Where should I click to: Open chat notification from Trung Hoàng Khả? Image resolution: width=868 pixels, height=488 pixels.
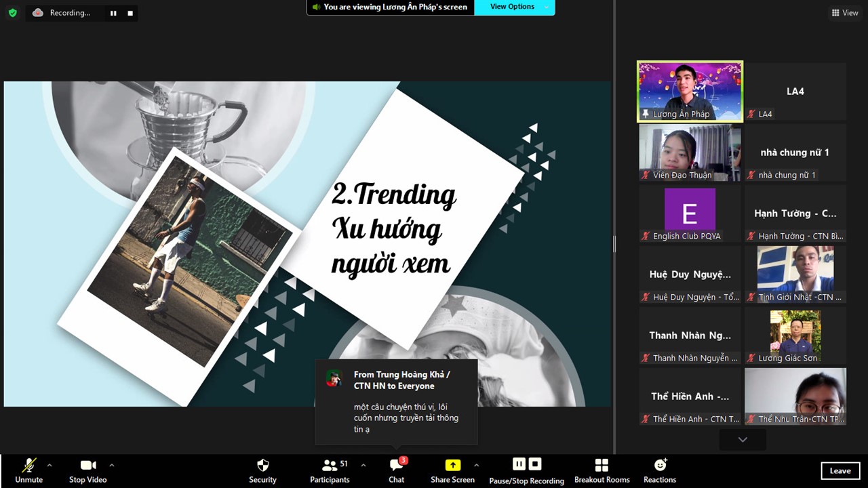tap(397, 402)
